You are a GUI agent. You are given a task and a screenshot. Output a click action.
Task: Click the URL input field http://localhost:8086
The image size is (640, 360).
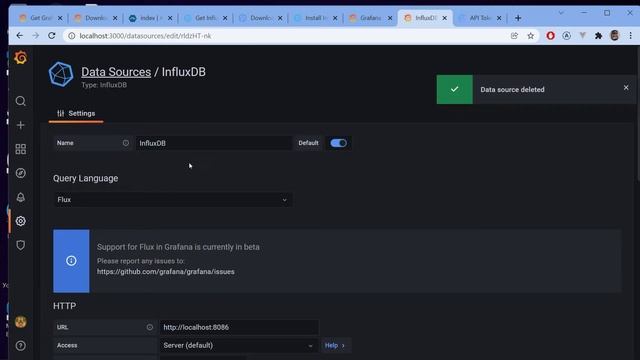click(x=239, y=327)
